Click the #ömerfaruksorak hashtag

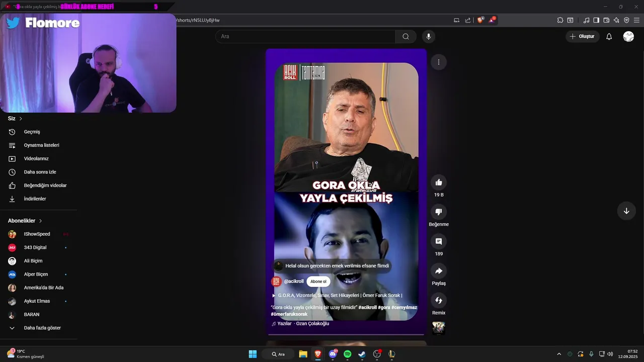pos(289,314)
